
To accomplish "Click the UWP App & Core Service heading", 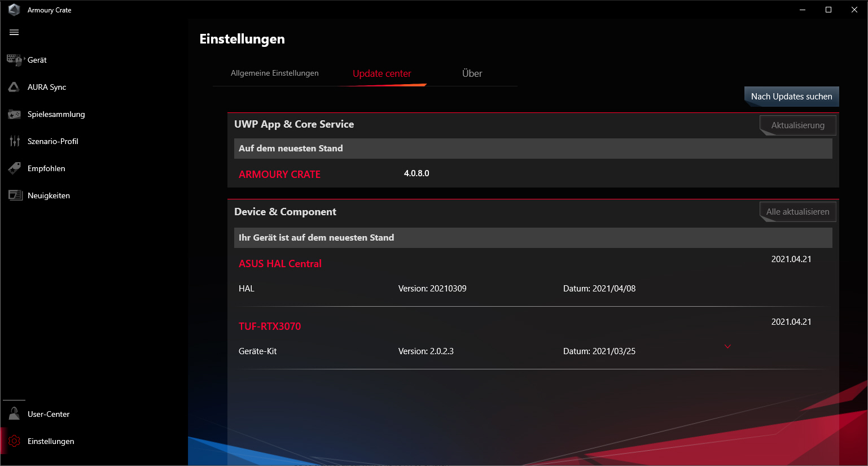I will point(294,124).
